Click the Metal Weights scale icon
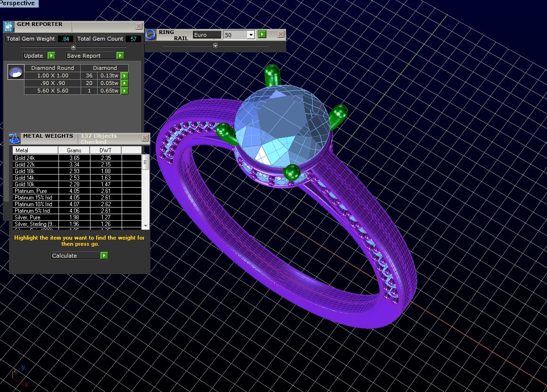 tap(14, 138)
